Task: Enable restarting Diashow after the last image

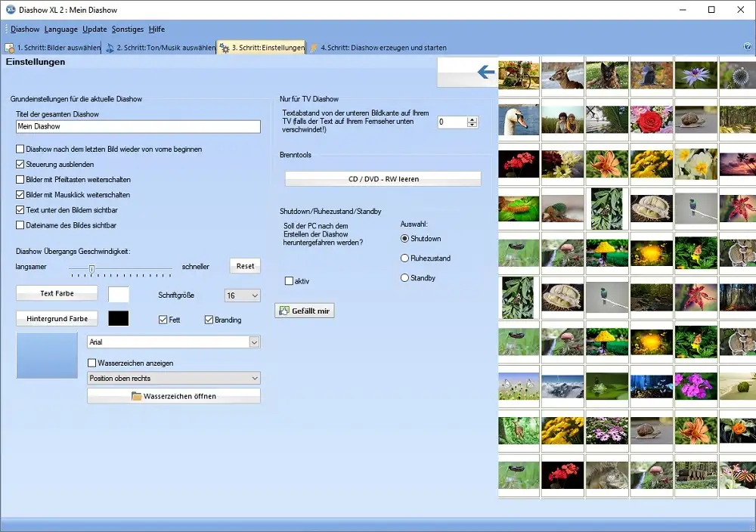Action: coord(20,150)
